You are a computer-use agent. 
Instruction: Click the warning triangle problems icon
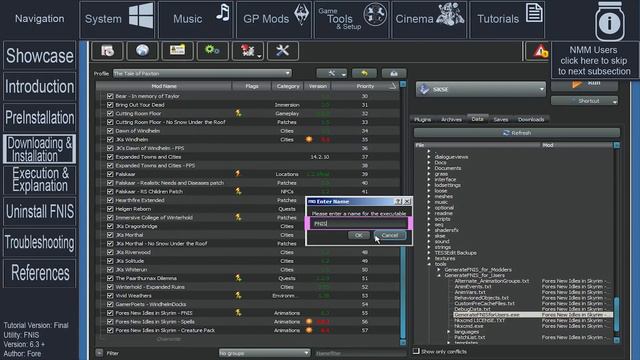pos(540,51)
